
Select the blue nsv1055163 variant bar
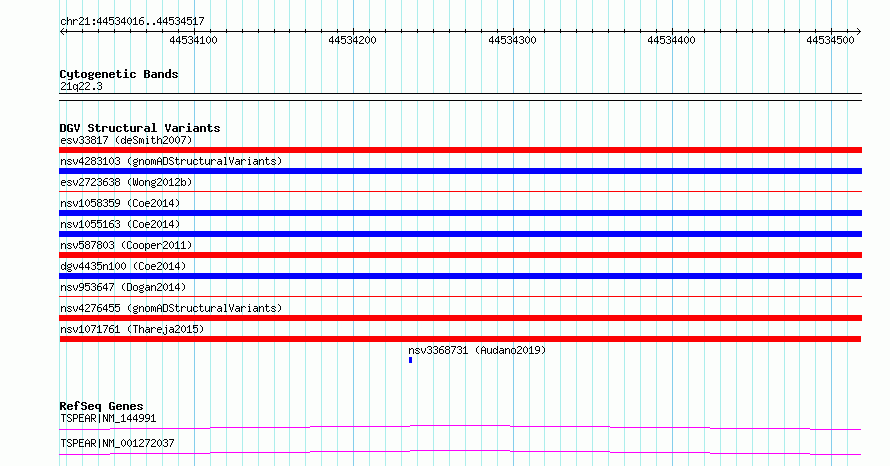[460, 234]
